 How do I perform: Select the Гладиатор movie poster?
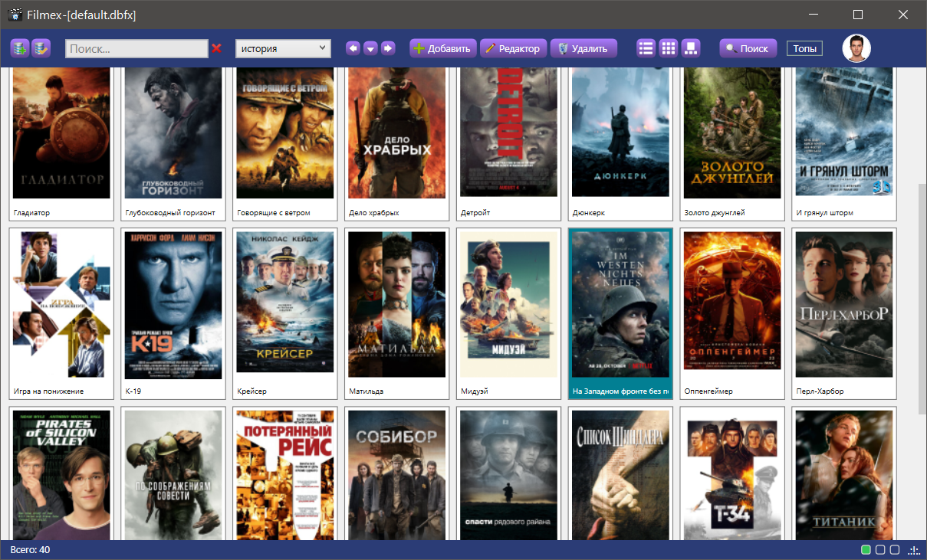tap(61, 133)
